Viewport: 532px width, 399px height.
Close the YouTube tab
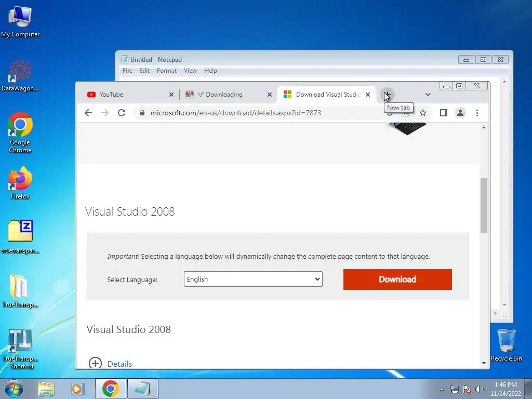pos(171,95)
